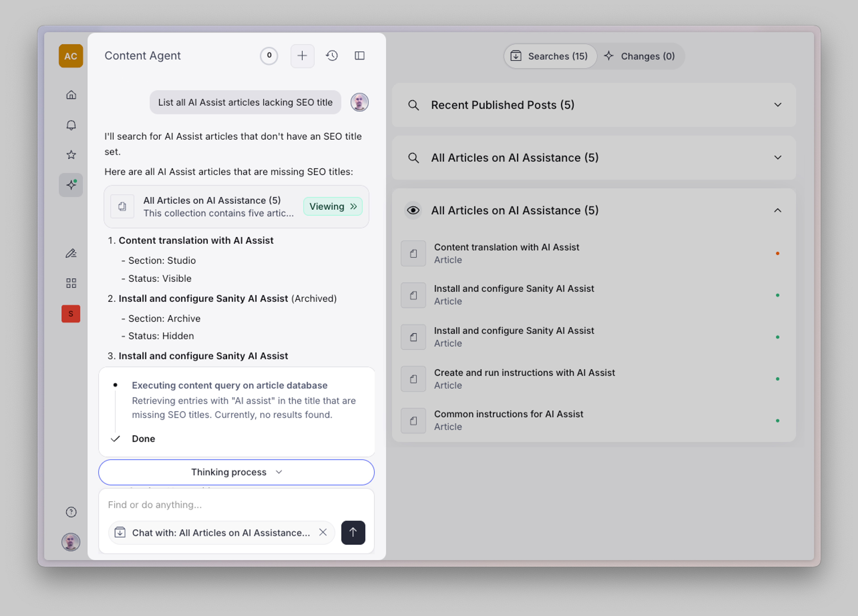Click search icon of Recent Published Posts
This screenshot has height=616, width=858.
414,105
